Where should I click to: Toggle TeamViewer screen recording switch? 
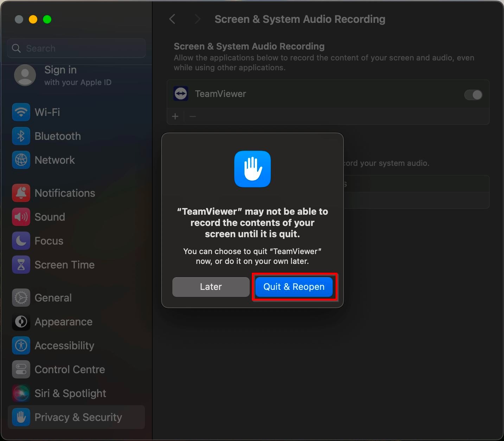pos(473,95)
